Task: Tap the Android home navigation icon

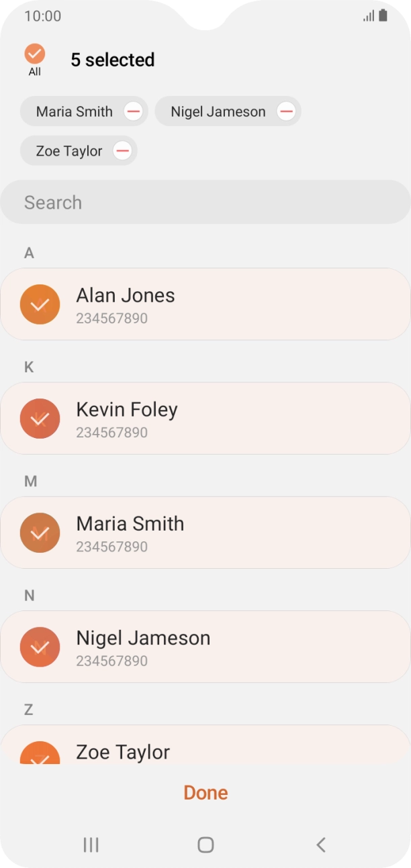Action: 205,845
